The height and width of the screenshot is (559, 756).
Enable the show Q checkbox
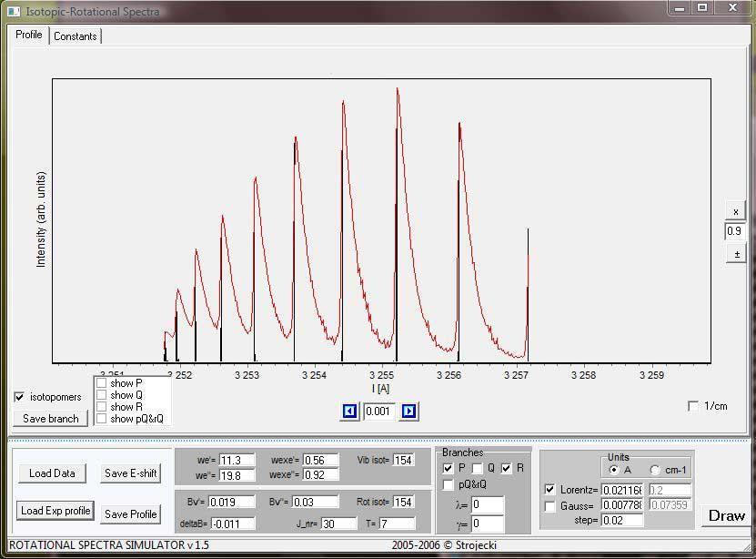101,395
